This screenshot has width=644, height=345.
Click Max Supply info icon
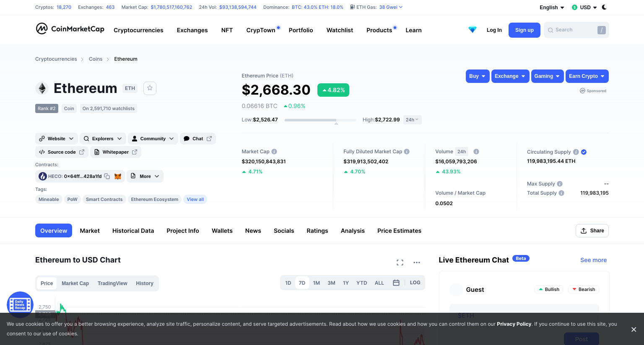pos(560,184)
